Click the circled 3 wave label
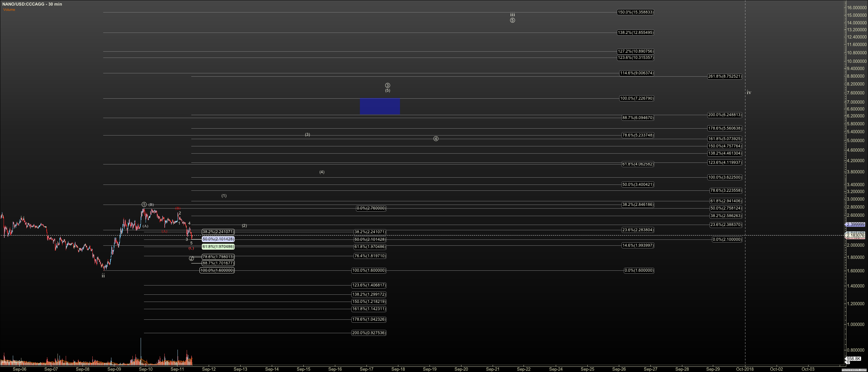Image resolution: width=868 pixels, height=372 pixels. (387, 85)
